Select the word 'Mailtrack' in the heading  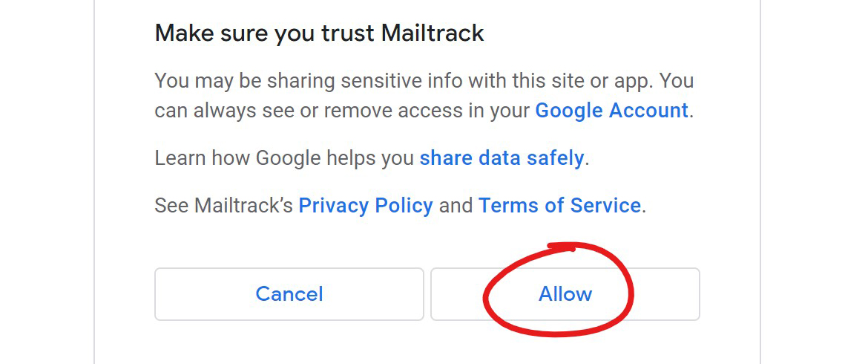(x=432, y=33)
